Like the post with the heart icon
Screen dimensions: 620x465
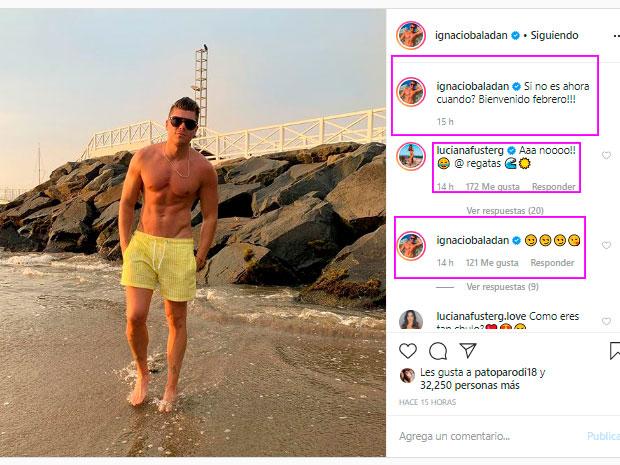tap(408, 351)
